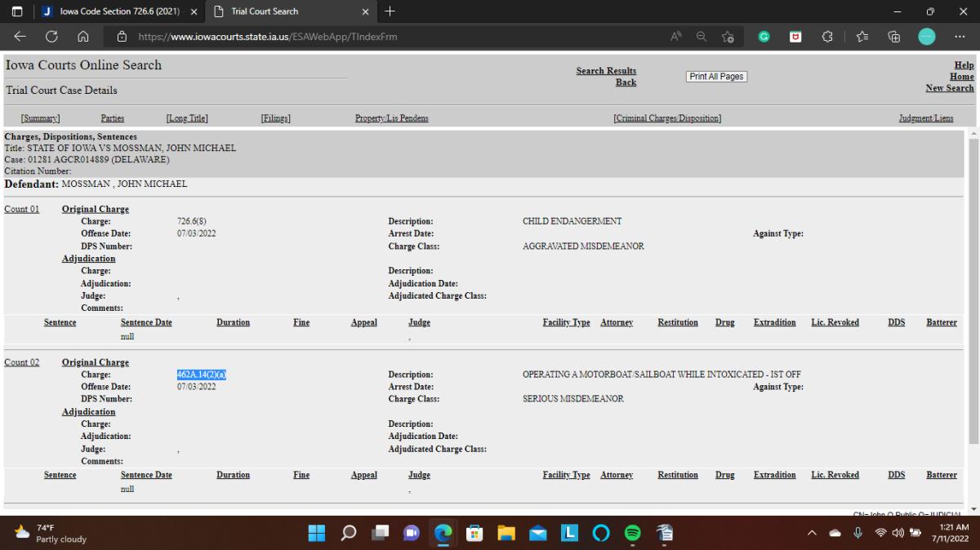Show hidden system tray icons

(812, 533)
